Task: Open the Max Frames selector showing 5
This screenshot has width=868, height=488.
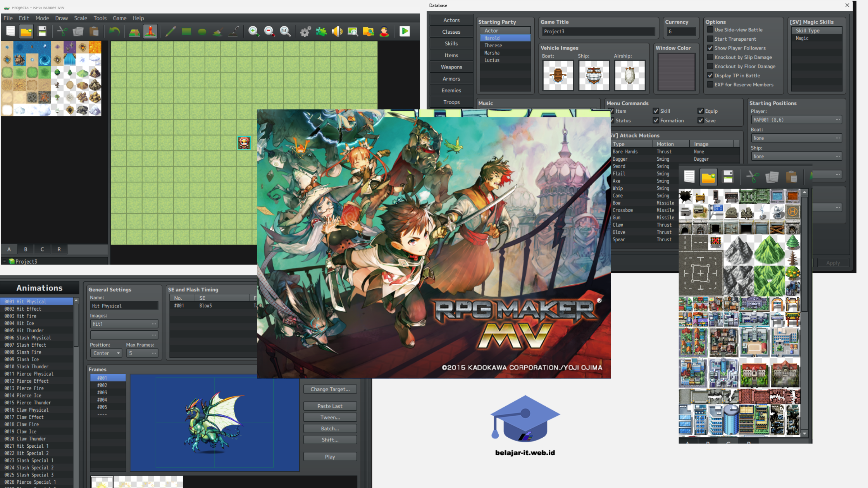Action: click(142, 353)
